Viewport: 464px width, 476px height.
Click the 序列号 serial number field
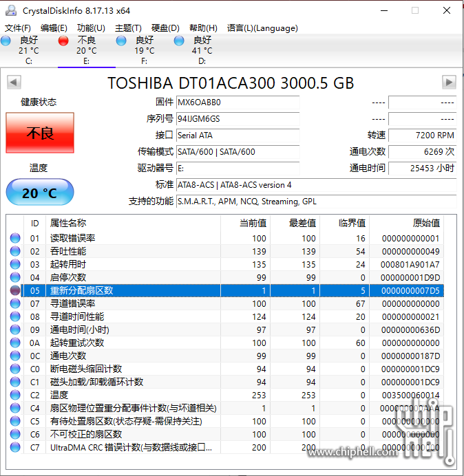[x=238, y=119]
